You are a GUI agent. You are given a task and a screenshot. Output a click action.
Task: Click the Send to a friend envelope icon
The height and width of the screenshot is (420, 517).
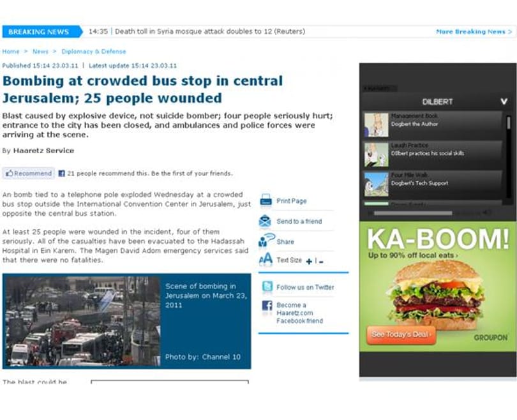tap(265, 221)
